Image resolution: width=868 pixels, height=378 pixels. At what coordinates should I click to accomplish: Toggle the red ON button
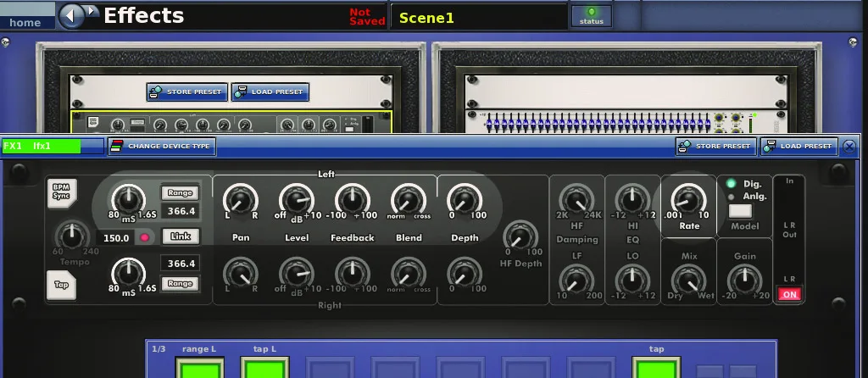coord(789,294)
